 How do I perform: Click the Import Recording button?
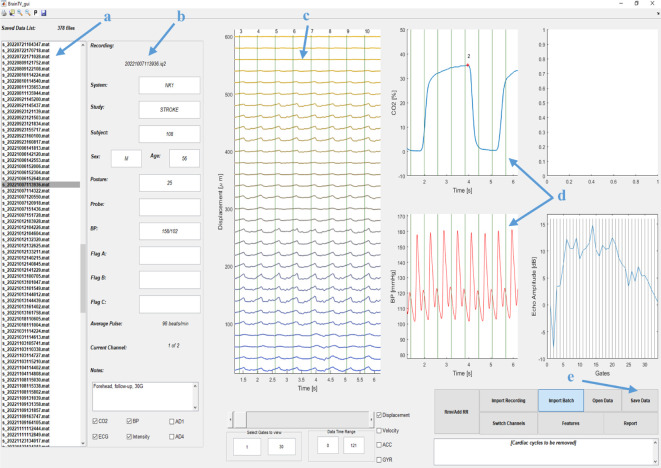pyautogui.click(x=508, y=401)
